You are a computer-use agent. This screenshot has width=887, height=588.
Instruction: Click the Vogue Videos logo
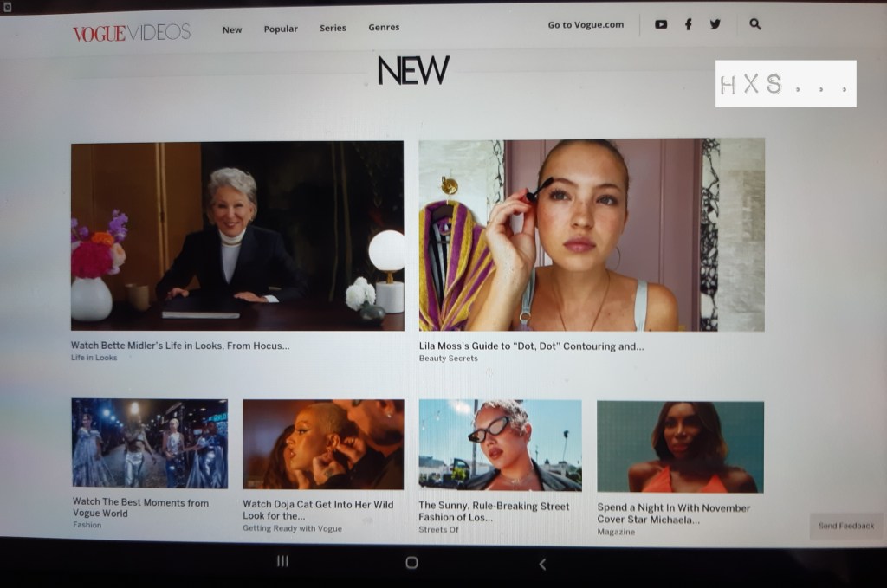tap(132, 33)
